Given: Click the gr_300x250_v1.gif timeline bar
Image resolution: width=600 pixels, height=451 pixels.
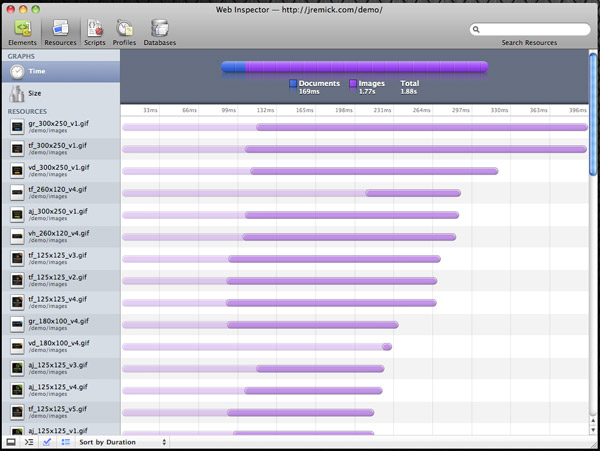Looking at the screenshot, I should [x=422, y=127].
